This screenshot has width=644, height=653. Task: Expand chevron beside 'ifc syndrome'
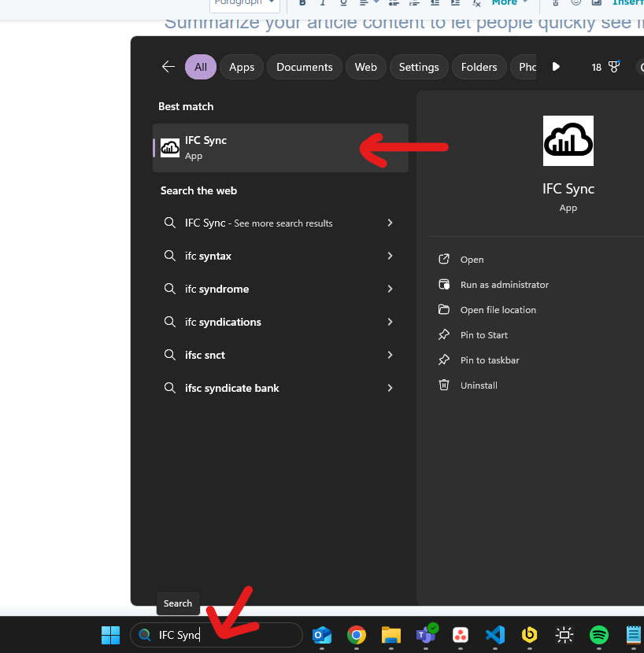(x=390, y=289)
